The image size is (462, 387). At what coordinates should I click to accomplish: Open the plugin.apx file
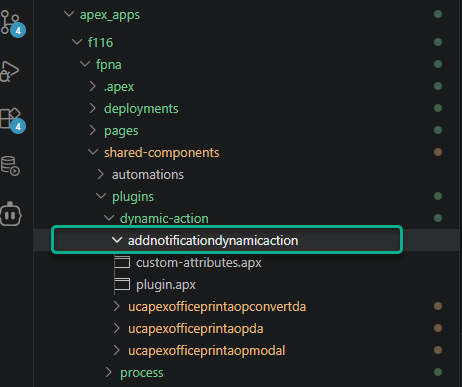point(166,285)
